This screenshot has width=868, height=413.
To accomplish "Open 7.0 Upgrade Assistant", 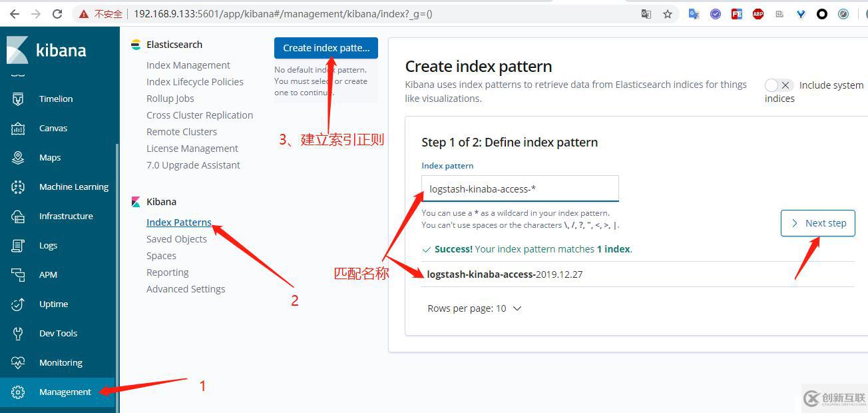I will point(193,165).
